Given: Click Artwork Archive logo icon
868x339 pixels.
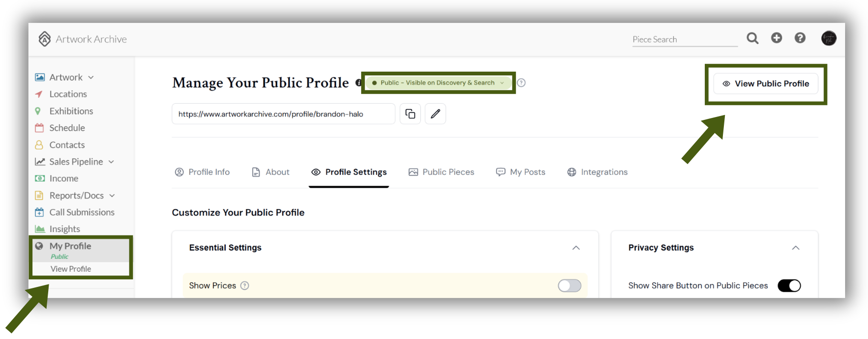Looking at the screenshot, I should [x=44, y=39].
